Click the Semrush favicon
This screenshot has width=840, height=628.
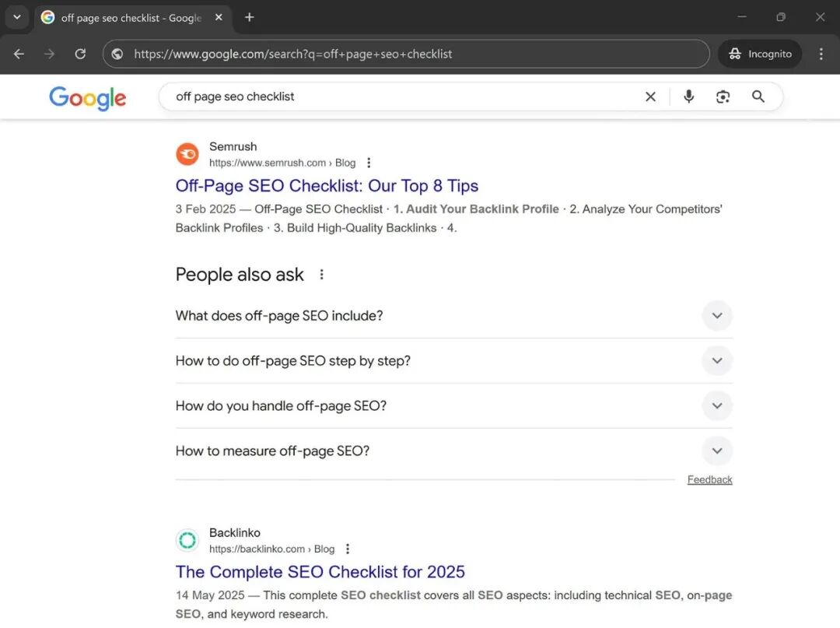[187, 154]
